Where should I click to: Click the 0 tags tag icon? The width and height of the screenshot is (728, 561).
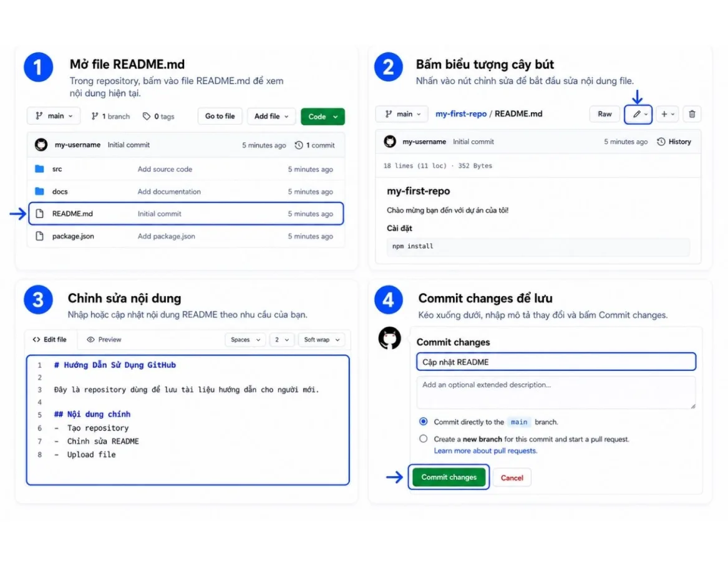(146, 116)
